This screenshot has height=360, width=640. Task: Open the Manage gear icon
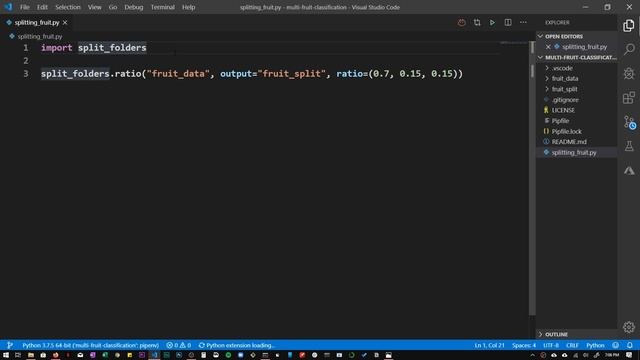[629, 327]
